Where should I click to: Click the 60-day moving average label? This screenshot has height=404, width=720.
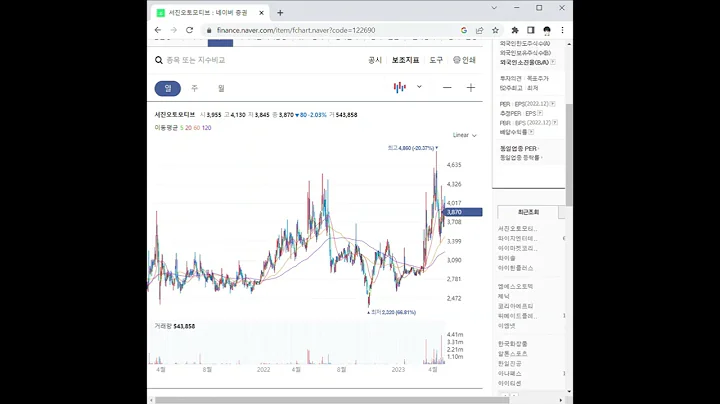(x=197, y=128)
